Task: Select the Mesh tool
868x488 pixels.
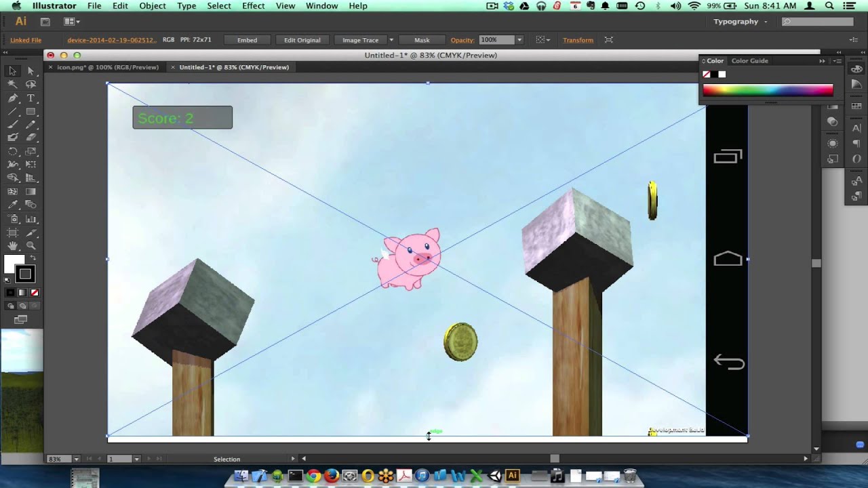Action: point(12,191)
